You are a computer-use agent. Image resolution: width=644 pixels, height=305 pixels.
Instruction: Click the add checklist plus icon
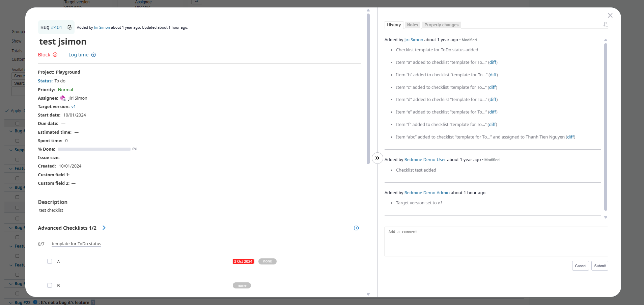point(356,228)
